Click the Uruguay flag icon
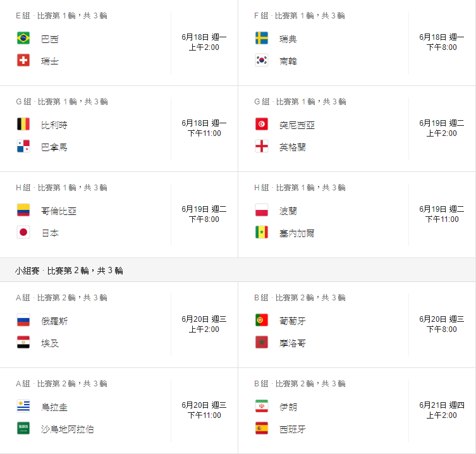The image size is (476, 454). click(x=23, y=407)
